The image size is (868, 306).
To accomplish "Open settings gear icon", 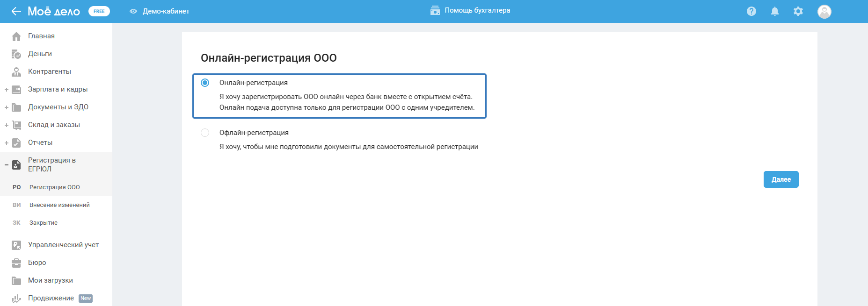I will [x=798, y=11].
